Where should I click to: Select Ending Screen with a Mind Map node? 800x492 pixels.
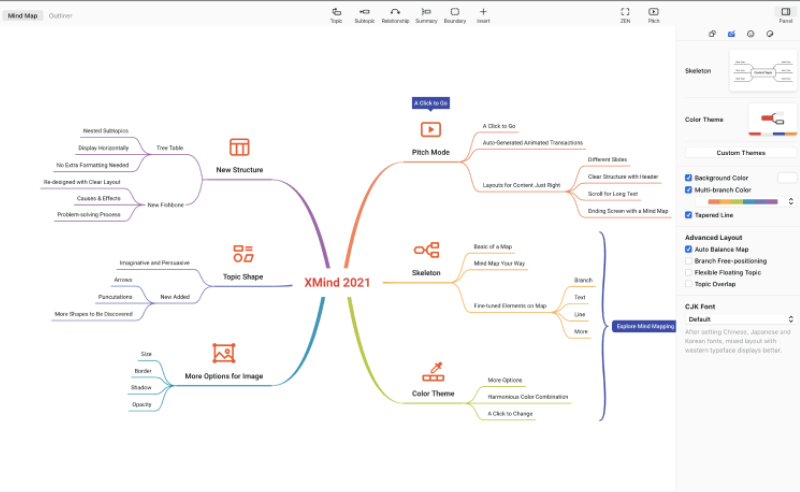pos(628,211)
